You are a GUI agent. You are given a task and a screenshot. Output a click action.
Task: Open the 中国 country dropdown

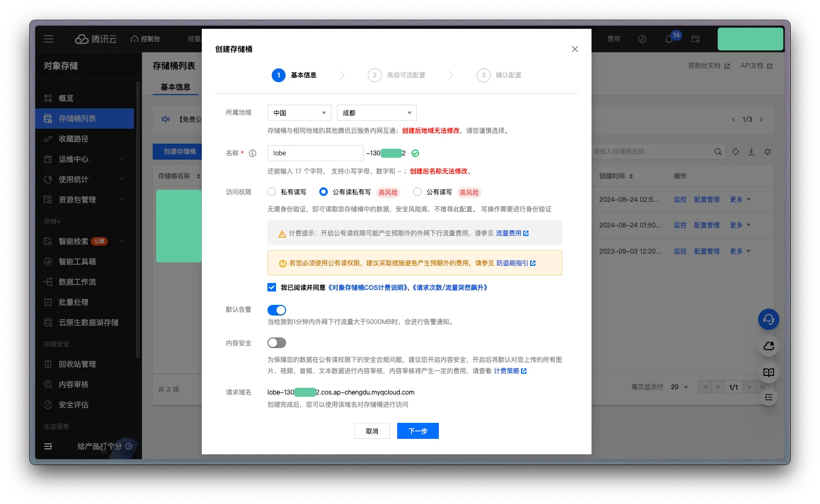click(299, 113)
